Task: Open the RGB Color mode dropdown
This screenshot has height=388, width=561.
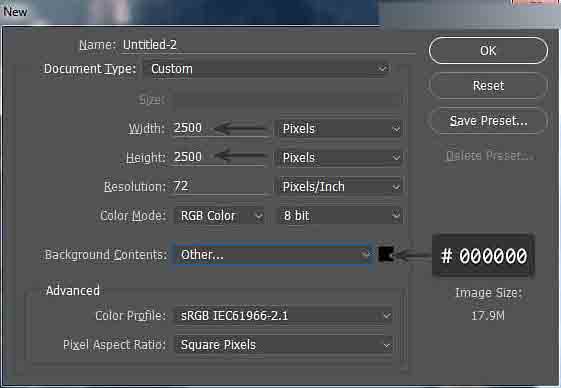Action: (219, 215)
